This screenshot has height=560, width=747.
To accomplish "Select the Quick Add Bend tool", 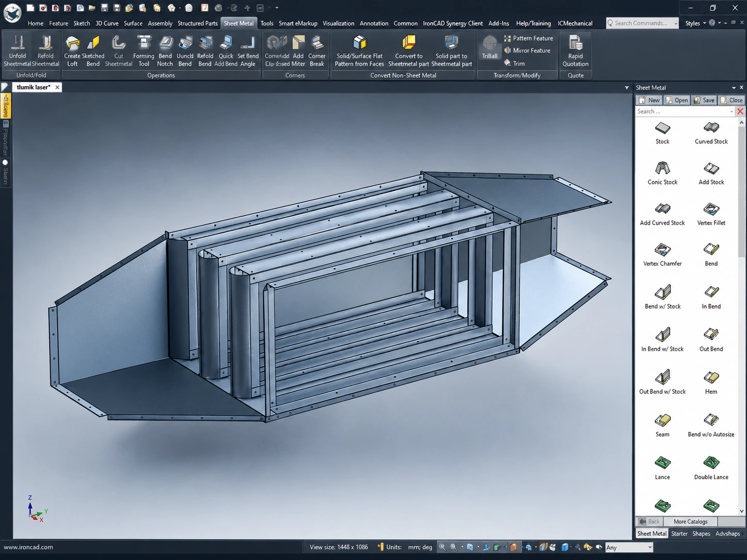I will (226, 51).
